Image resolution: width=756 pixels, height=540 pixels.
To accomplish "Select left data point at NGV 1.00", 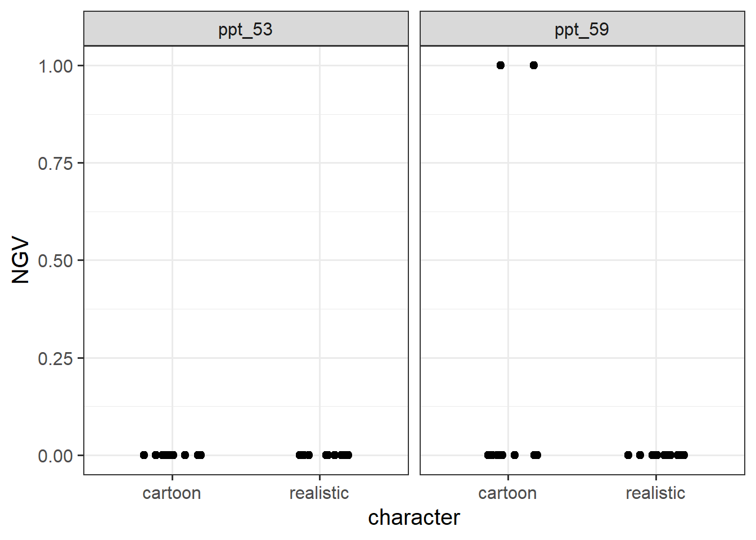I will 501,65.
